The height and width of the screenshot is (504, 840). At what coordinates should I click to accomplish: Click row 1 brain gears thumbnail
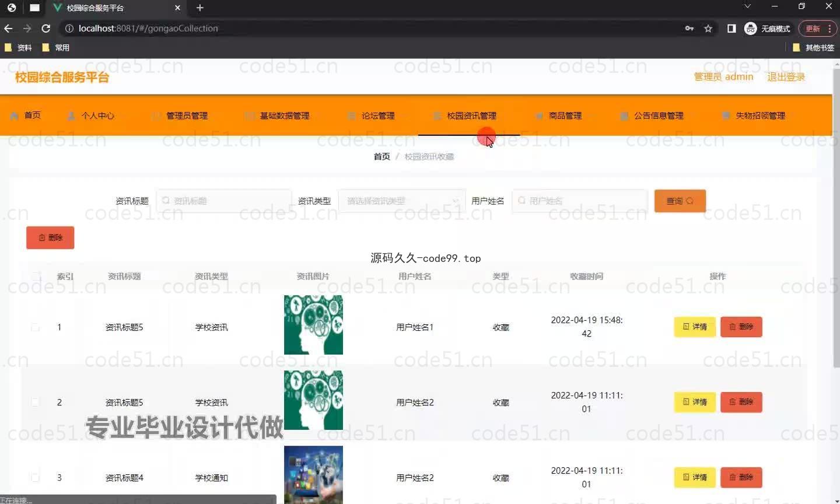(313, 325)
